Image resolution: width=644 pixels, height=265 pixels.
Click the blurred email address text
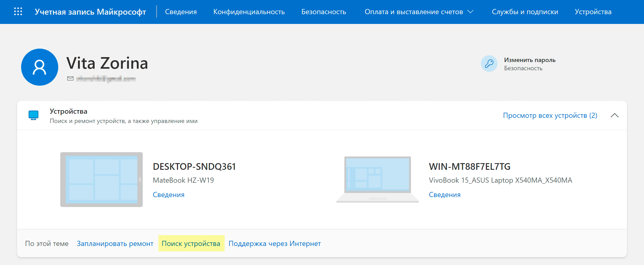[106, 78]
